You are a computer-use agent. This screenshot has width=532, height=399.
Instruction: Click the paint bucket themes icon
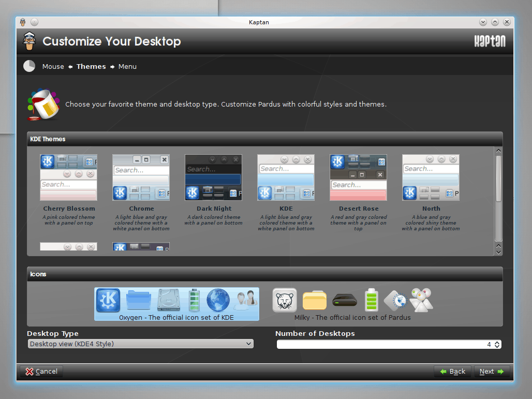click(x=43, y=105)
